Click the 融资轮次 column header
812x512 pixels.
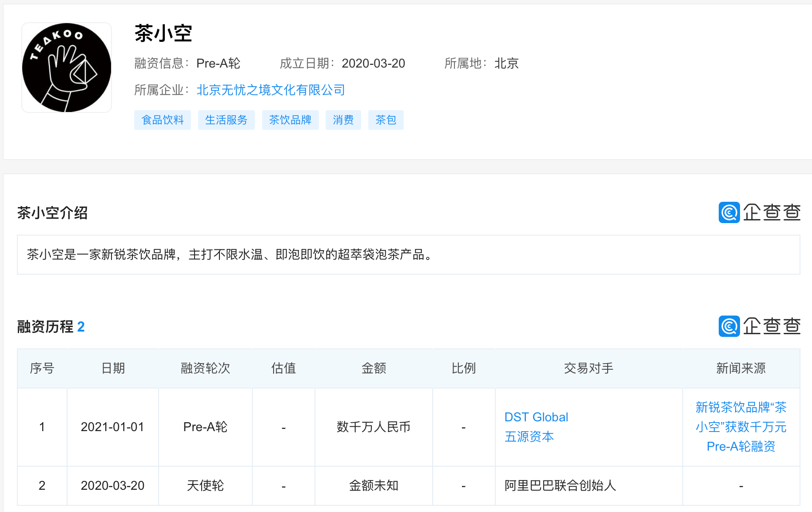(x=205, y=368)
